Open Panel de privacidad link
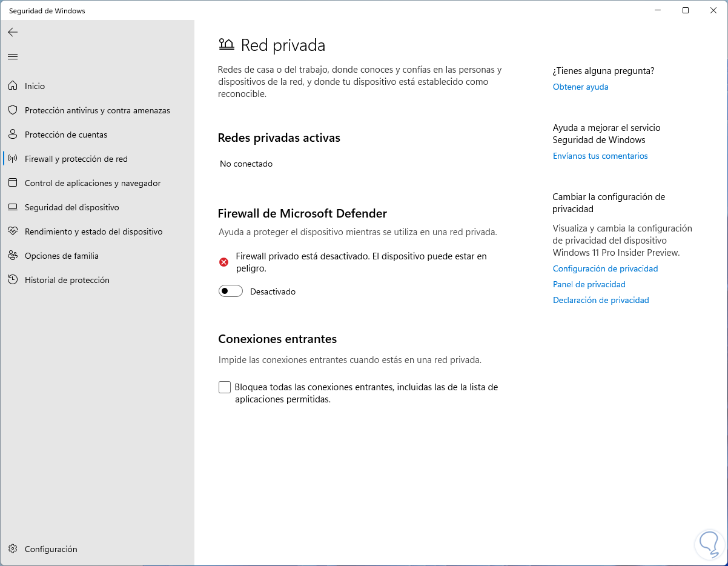 pos(589,284)
